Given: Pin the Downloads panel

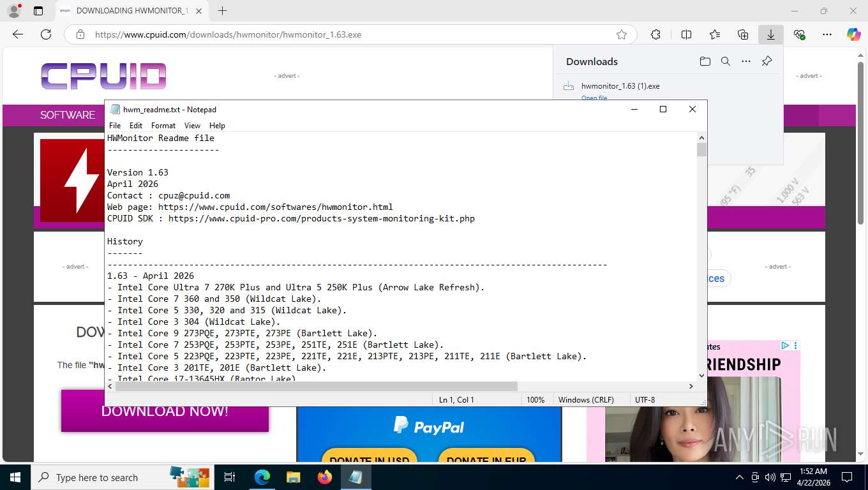Looking at the screenshot, I should point(767,61).
